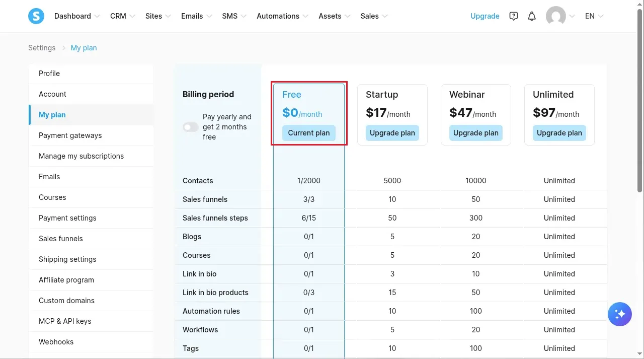Open the Account settings page
This screenshot has height=359, width=644.
91,94
